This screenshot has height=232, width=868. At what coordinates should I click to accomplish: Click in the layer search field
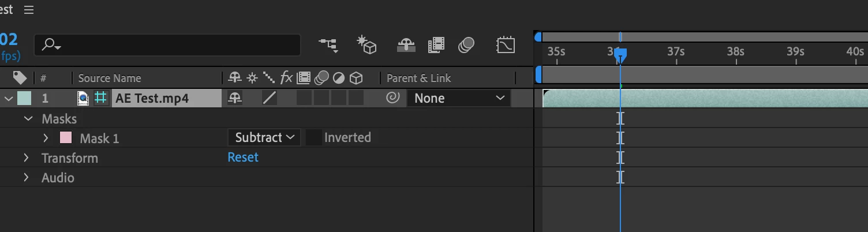tap(167, 45)
